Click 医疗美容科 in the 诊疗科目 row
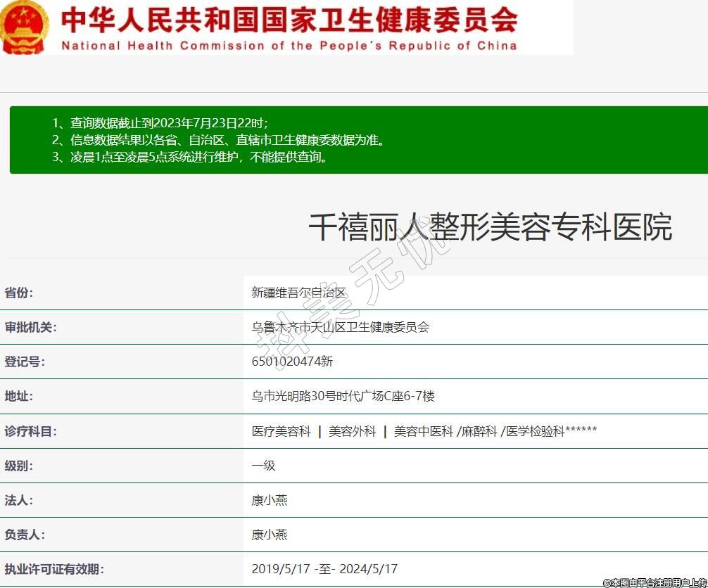Image resolution: width=708 pixels, height=588 pixels. tap(281, 431)
